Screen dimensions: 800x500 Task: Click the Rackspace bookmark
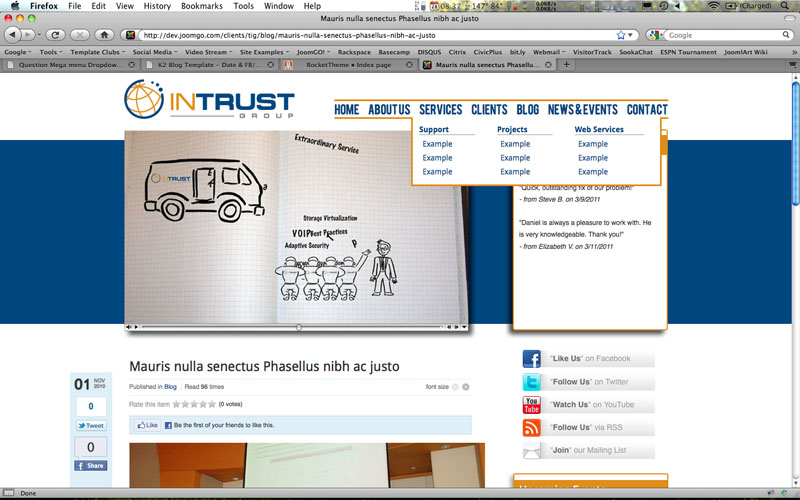click(x=354, y=52)
